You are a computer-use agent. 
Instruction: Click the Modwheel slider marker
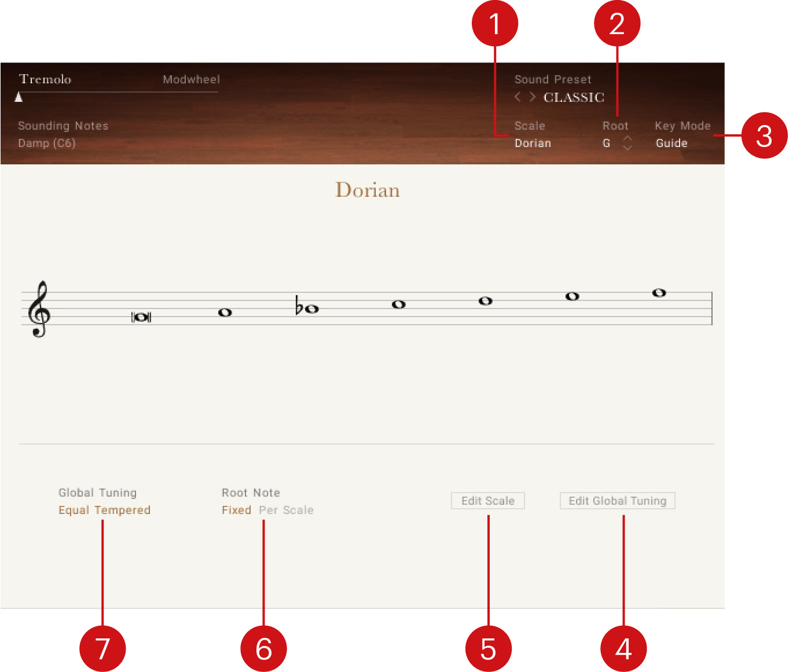pyautogui.click(x=19, y=97)
